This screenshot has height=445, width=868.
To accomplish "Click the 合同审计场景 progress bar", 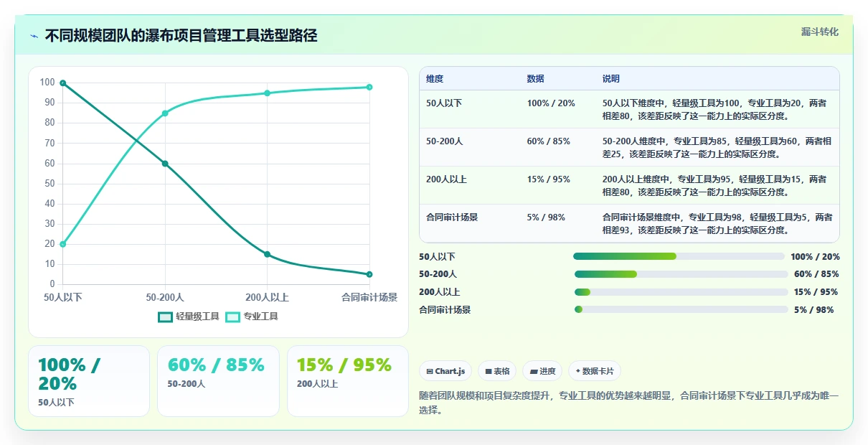I will (681, 309).
